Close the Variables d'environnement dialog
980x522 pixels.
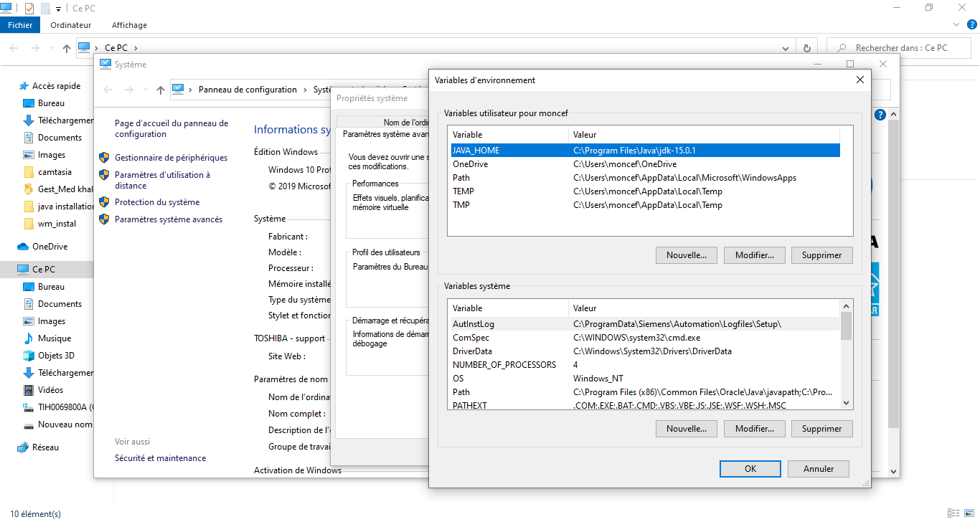pyautogui.click(x=859, y=80)
